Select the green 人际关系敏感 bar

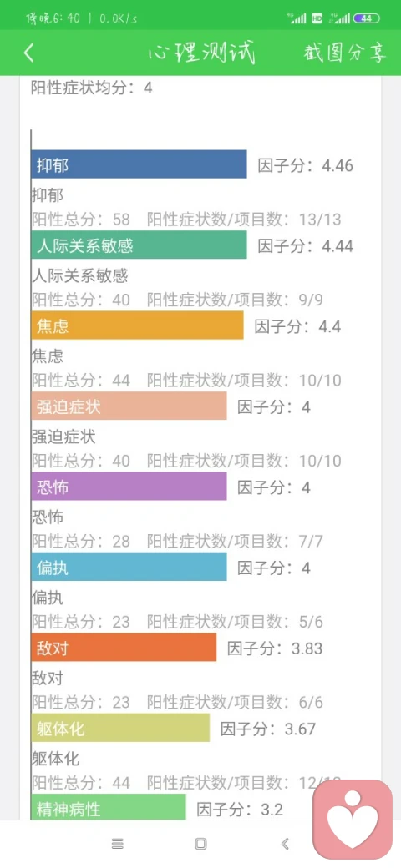(x=139, y=245)
